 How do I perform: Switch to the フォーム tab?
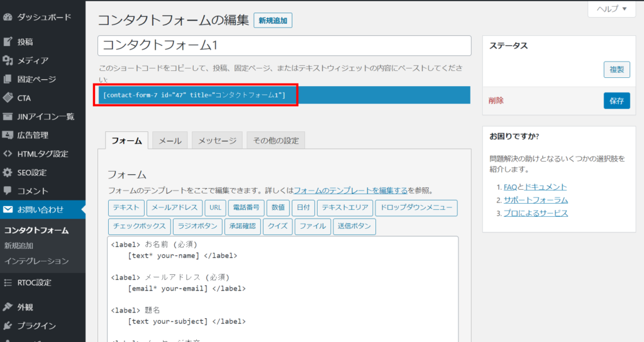point(126,140)
